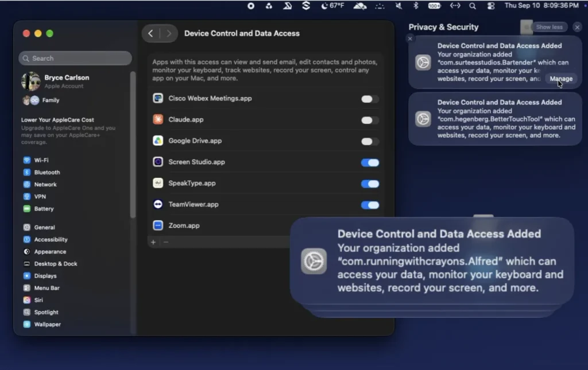Disable access for Screen Studio.app
588x370 pixels.
(x=370, y=162)
